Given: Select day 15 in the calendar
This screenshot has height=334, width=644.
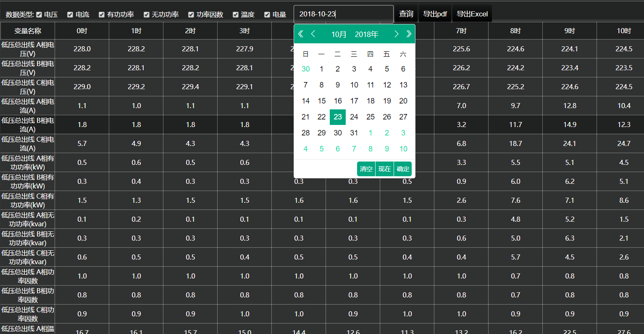Looking at the screenshot, I should click(x=322, y=101).
